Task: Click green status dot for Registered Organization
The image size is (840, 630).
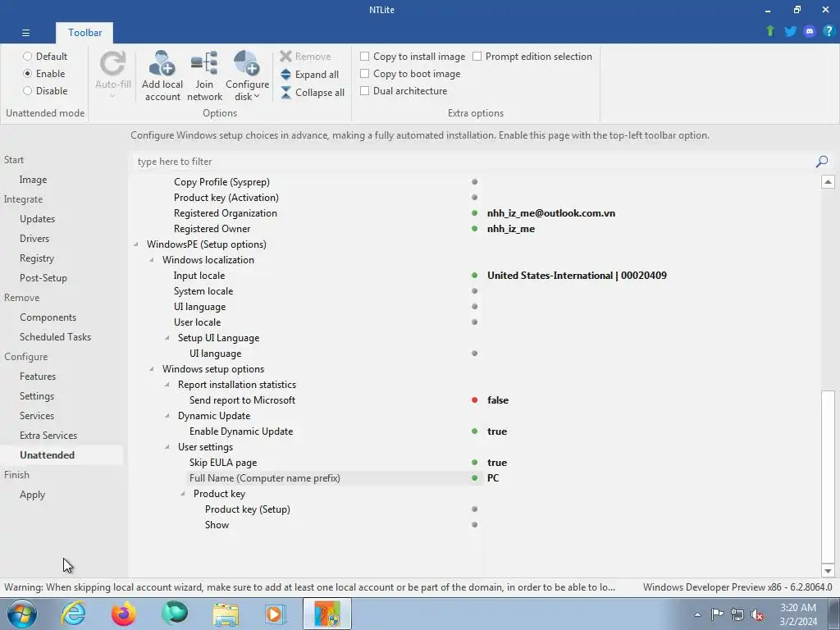Action: coord(474,213)
